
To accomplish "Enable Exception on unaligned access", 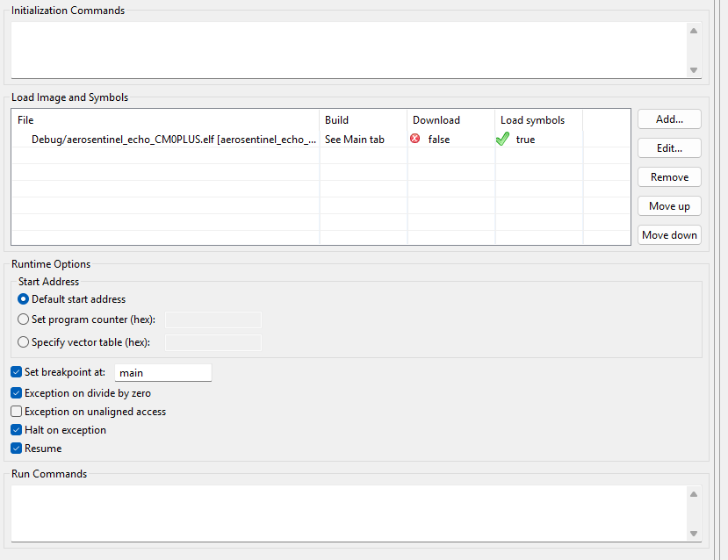I will [x=17, y=412].
